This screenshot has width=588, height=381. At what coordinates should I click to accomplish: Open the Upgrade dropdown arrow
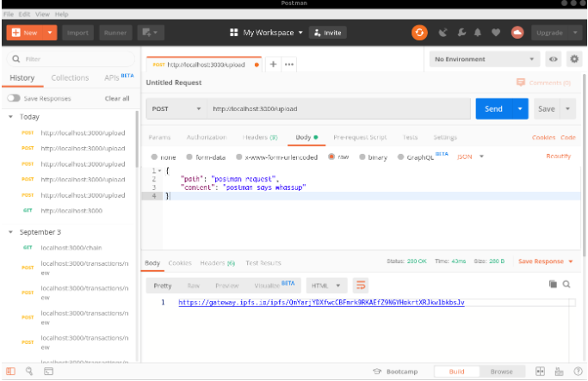click(x=575, y=33)
